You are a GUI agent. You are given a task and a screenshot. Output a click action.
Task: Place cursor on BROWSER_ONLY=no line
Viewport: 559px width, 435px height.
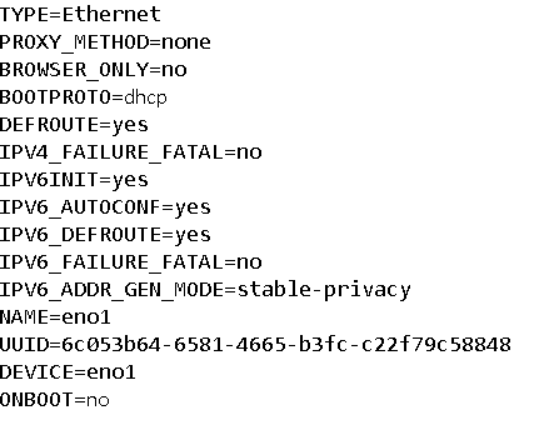(93, 70)
